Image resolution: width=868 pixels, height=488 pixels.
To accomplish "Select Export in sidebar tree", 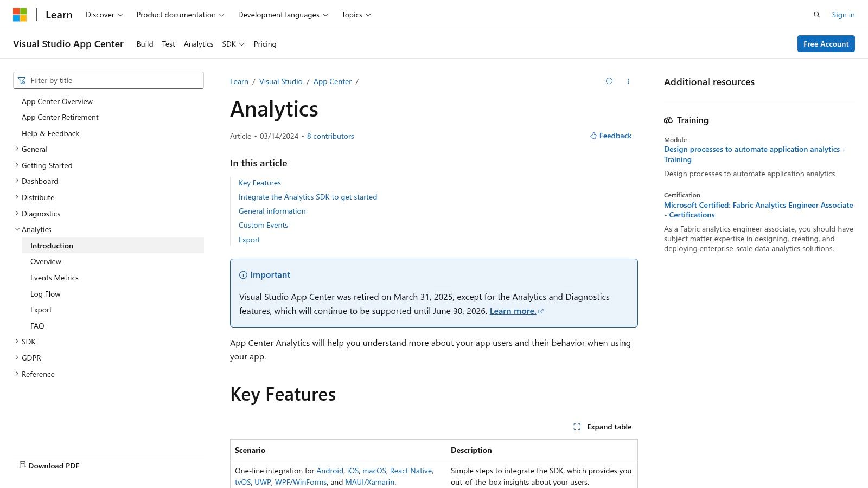I will click(x=41, y=310).
